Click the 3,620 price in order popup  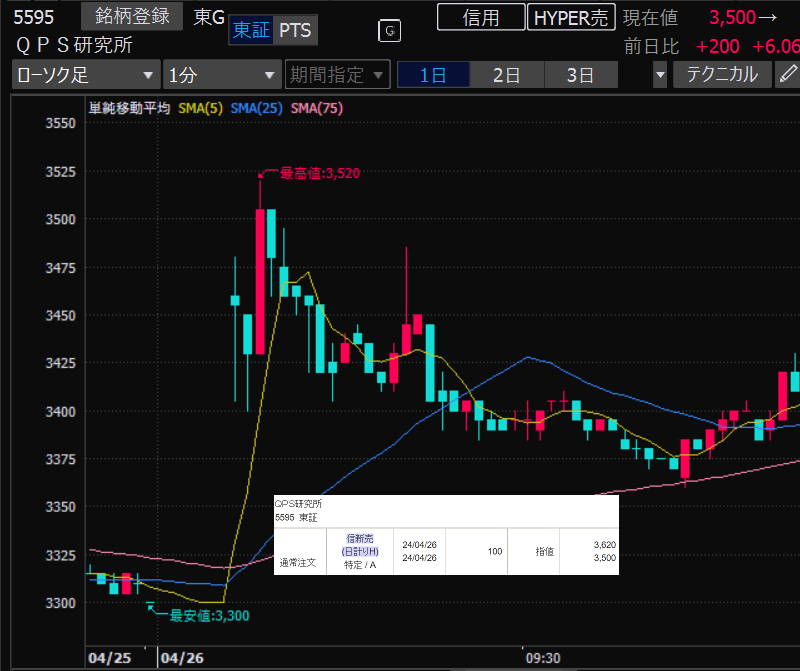click(605, 544)
